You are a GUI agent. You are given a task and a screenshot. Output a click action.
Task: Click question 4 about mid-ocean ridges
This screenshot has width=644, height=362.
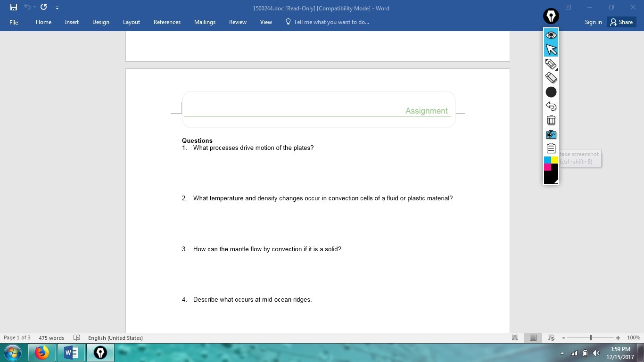coord(247,299)
